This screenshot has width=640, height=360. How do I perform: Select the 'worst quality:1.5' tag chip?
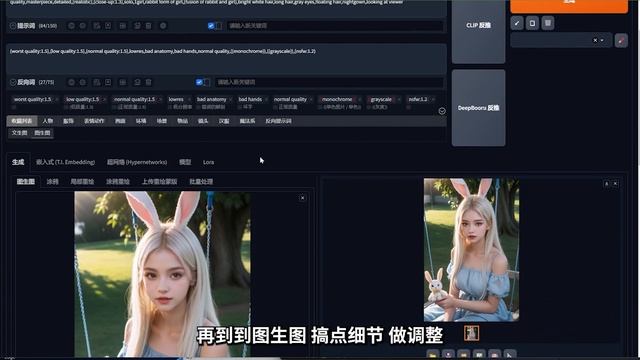point(32,99)
